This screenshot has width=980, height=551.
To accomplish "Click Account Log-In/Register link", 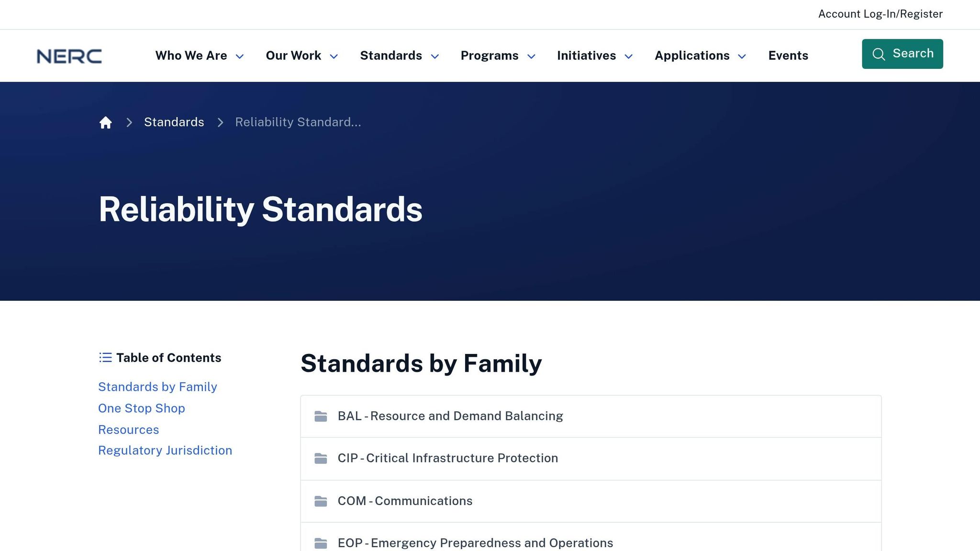I will tap(880, 14).
